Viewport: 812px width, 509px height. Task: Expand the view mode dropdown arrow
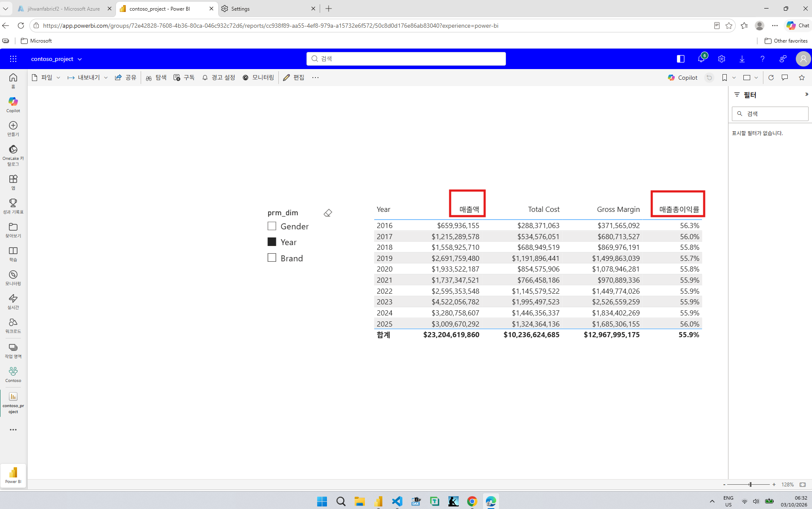756,78
